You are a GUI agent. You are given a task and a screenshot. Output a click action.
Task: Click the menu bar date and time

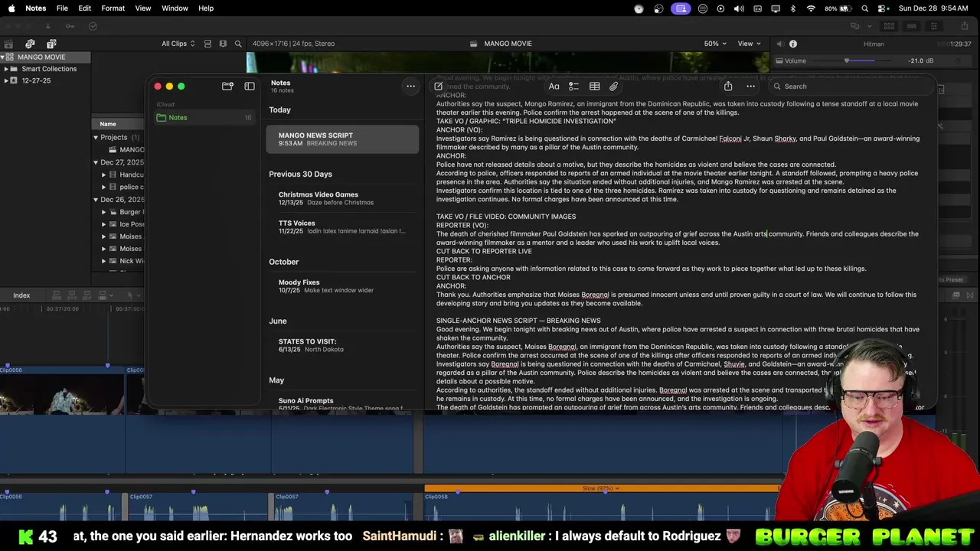coord(935,8)
